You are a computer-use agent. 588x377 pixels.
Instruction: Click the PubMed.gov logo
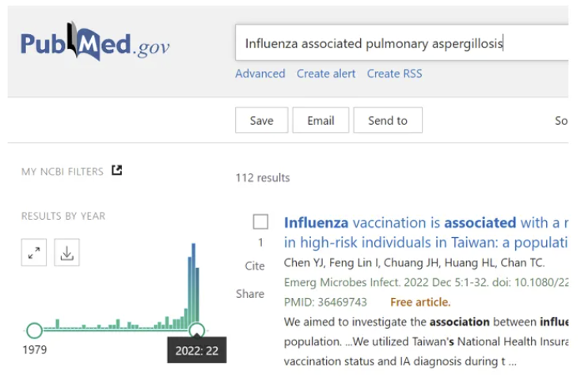click(95, 43)
